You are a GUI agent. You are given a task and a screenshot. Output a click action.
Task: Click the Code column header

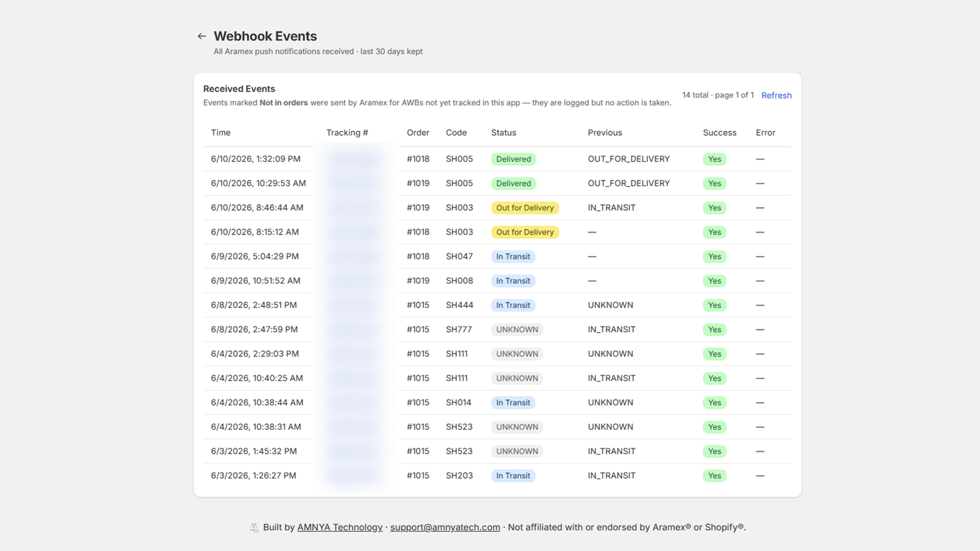(x=456, y=133)
